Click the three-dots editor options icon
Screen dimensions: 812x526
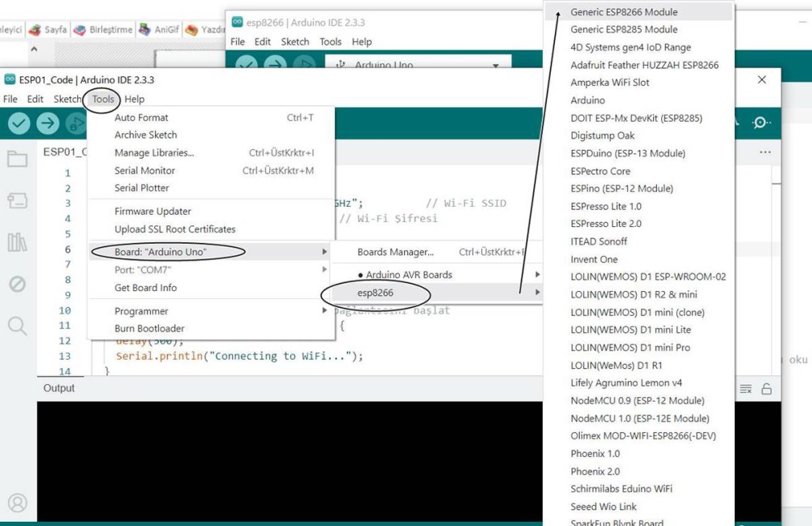click(765, 152)
